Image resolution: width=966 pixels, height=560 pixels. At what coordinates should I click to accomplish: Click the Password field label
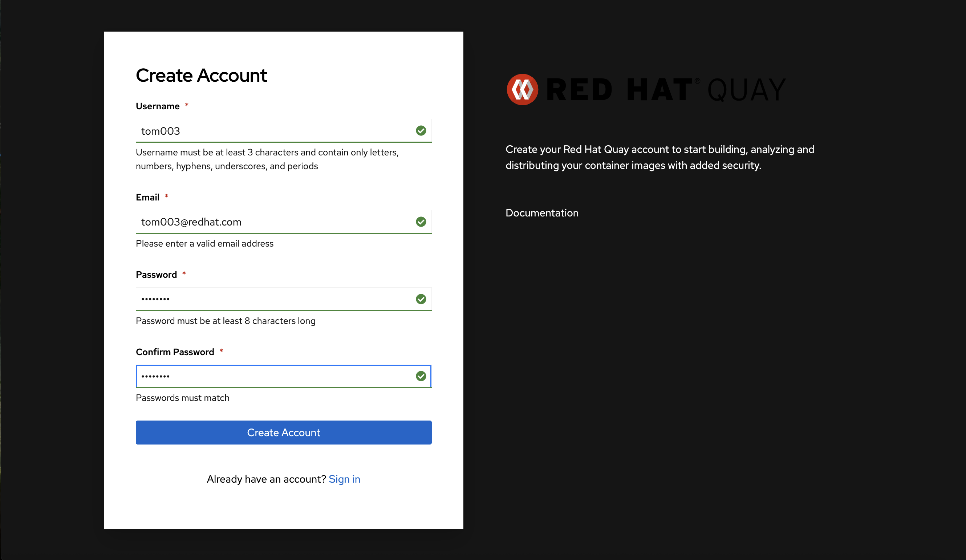156,275
